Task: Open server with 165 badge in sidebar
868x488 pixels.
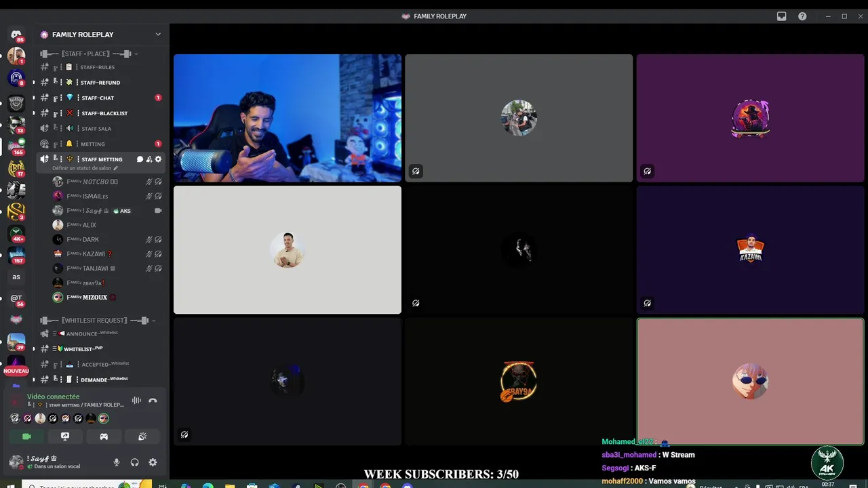Action: click(x=16, y=146)
